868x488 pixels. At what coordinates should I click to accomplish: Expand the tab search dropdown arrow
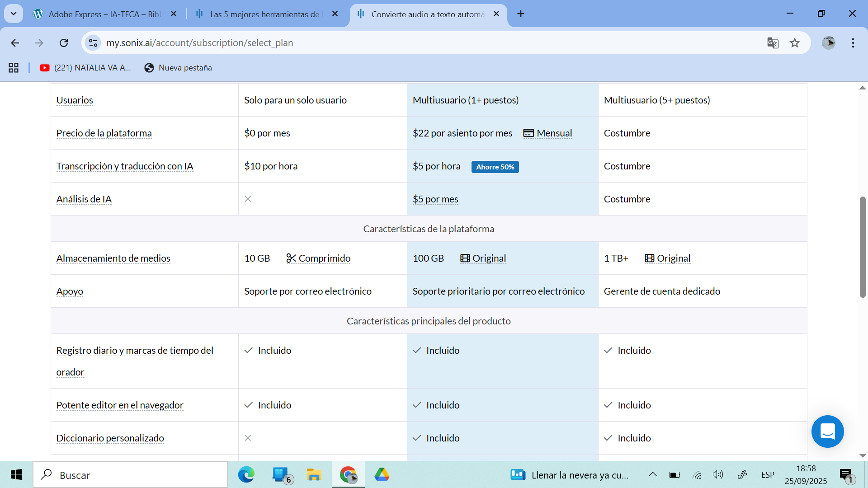(14, 14)
